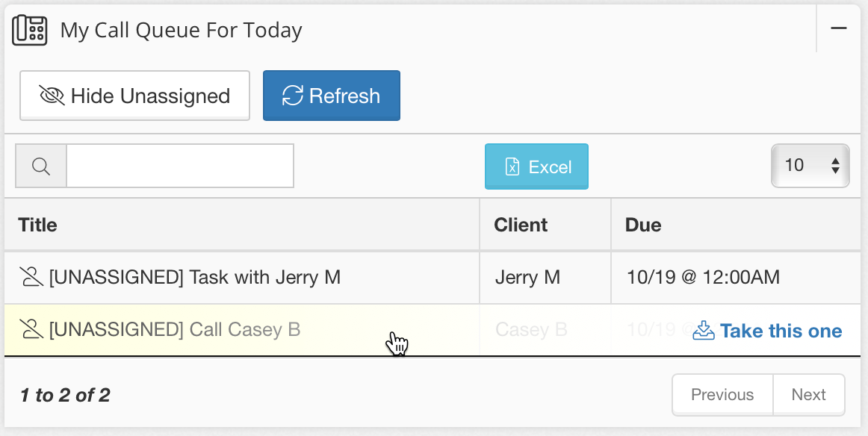
Task: Click the Next pagination button
Action: [x=808, y=394]
